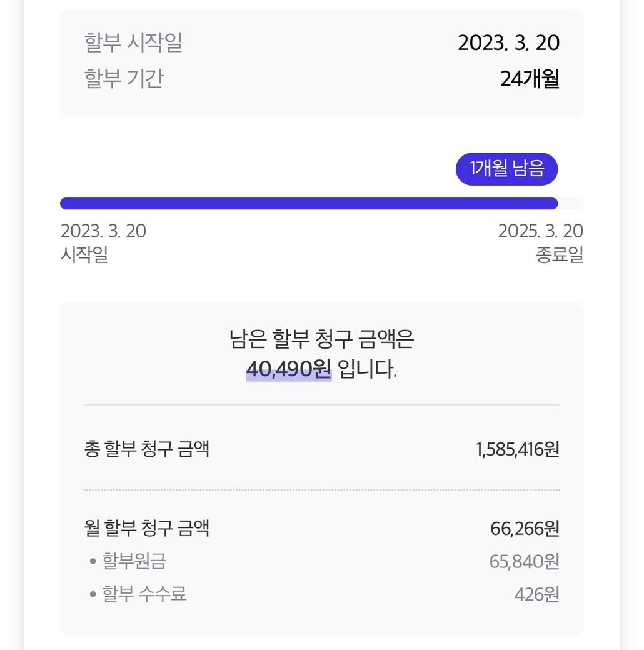Click the fee amount 426원
This screenshot has height=650, width=644.
click(x=536, y=594)
